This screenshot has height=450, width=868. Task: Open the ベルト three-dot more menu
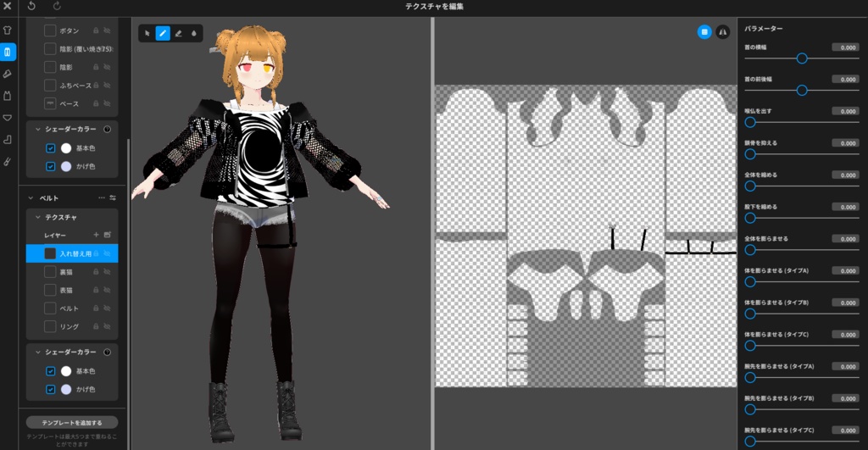click(102, 197)
